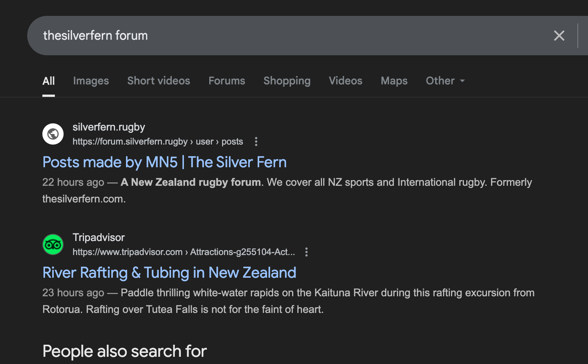
Task: Open the Short videos tab
Action: point(159,81)
